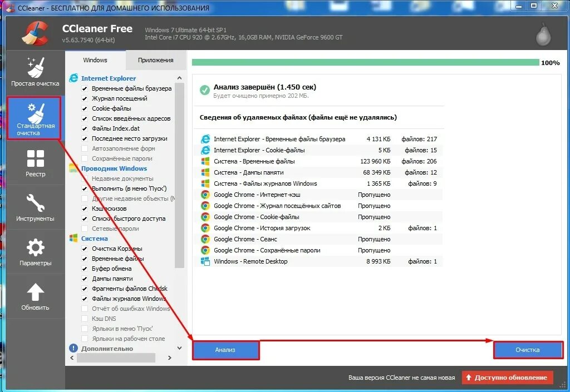Select Система - Дампы памяти result text
Viewport: 570px width, 392px height.
249,172
